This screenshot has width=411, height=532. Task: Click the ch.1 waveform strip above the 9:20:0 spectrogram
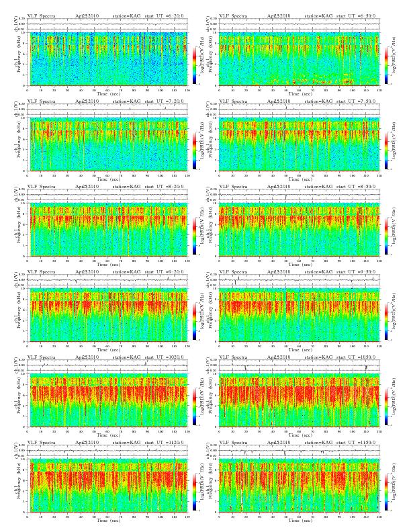(107, 280)
